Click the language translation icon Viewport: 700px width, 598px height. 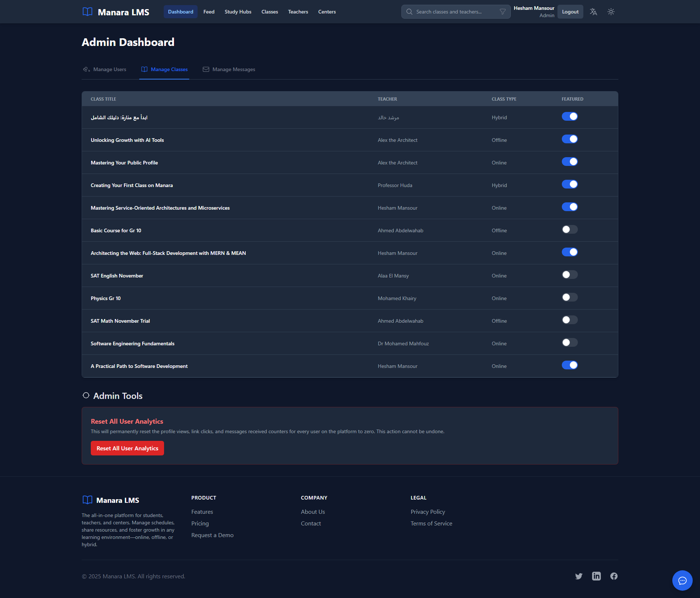pos(593,12)
